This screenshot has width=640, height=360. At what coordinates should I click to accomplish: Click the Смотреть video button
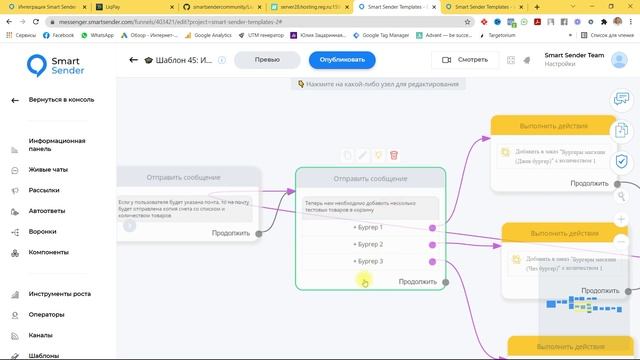(x=465, y=60)
